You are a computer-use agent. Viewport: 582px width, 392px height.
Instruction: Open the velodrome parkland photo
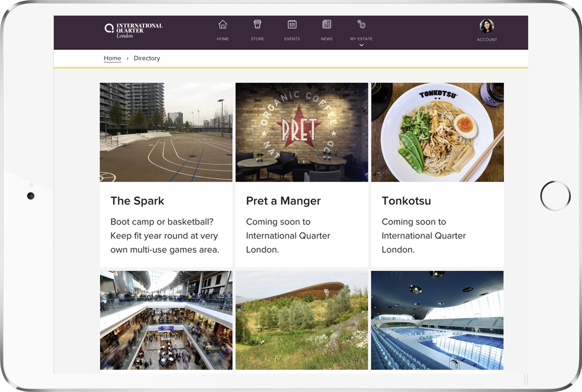(302, 320)
